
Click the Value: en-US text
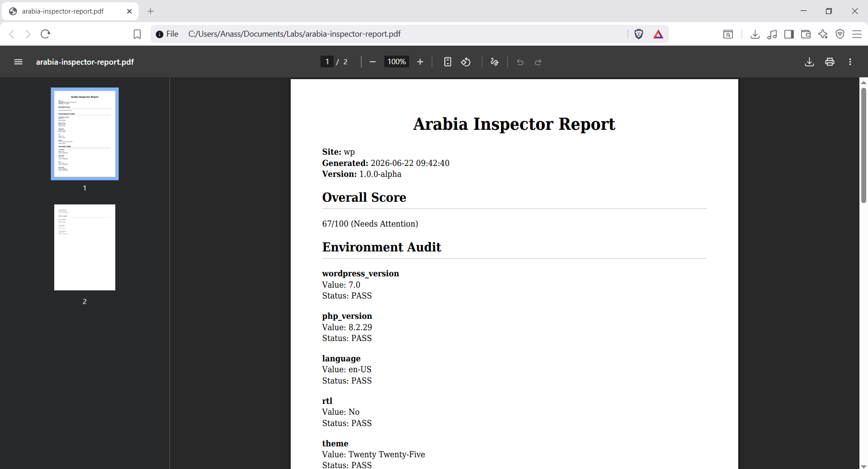[347, 370]
